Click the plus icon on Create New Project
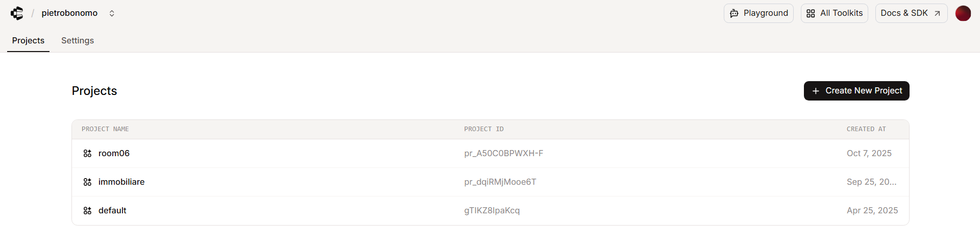Viewport: 980px width, 247px height. [816, 91]
